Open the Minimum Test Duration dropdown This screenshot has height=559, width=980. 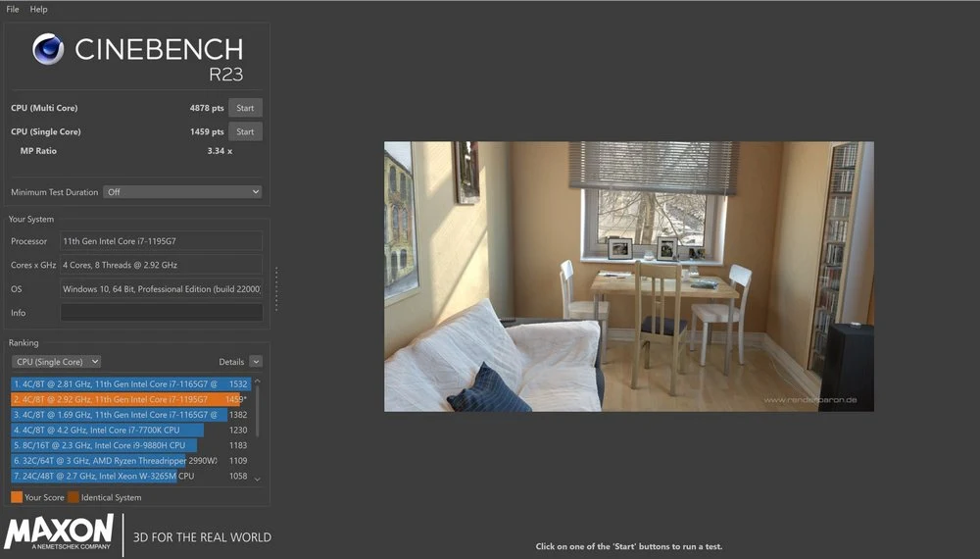pos(182,192)
